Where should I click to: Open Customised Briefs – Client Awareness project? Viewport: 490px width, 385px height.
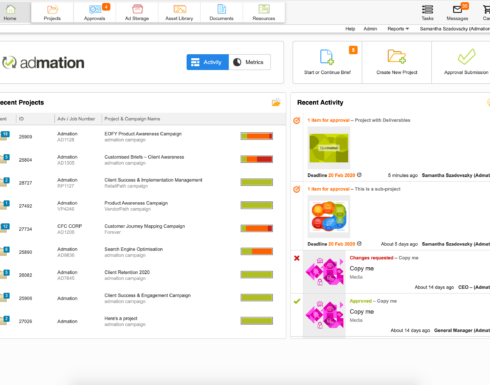(144, 157)
